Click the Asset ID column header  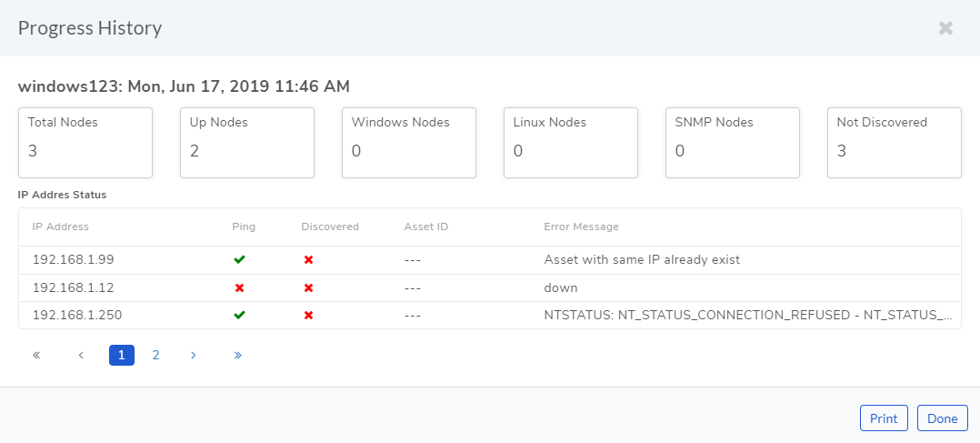pos(426,227)
